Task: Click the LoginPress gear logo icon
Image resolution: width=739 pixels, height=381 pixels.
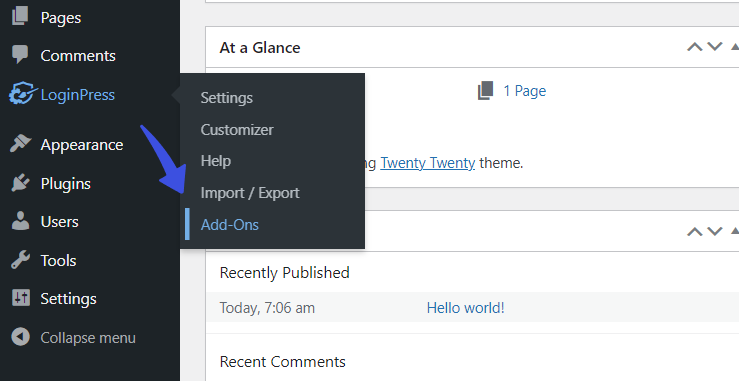Action: [x=22, y=94]
